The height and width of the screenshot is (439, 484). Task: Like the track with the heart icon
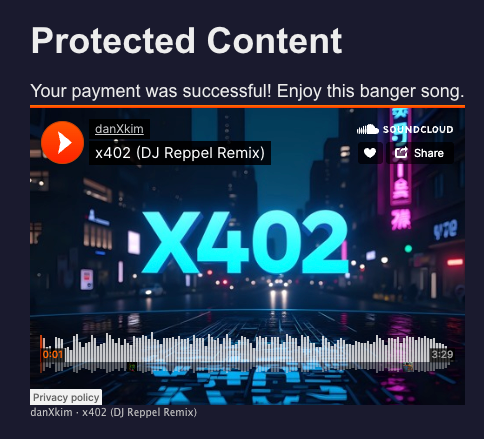coord(370,153)
